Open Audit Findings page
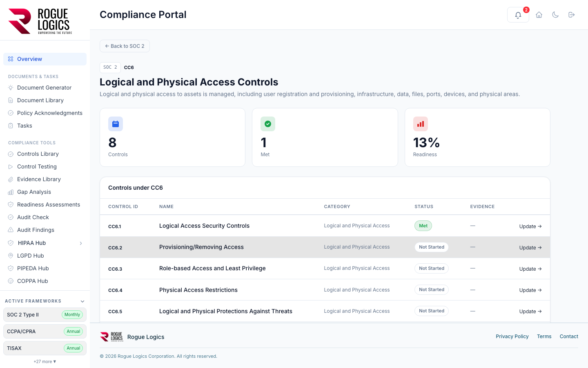Screen dimensions: 588x368 [45, 230]
